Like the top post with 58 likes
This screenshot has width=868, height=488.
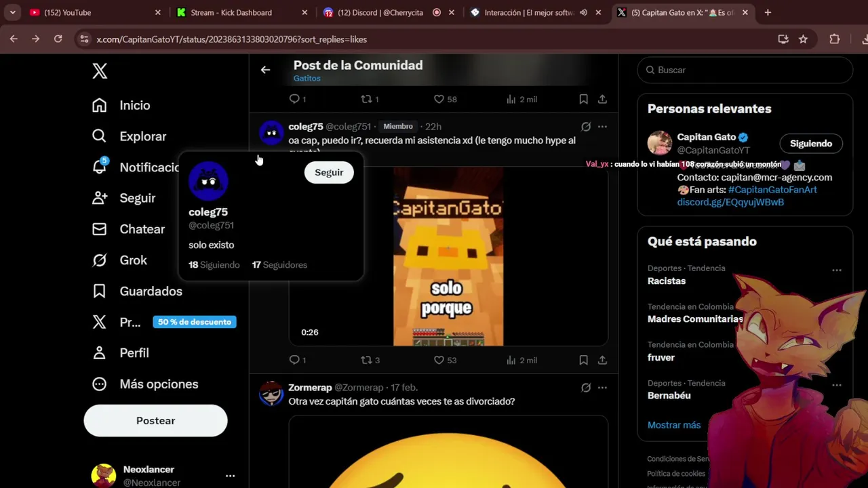439,99
